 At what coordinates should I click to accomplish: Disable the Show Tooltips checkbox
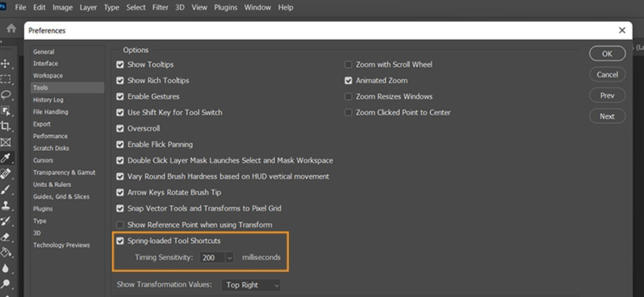click(119, 64)
